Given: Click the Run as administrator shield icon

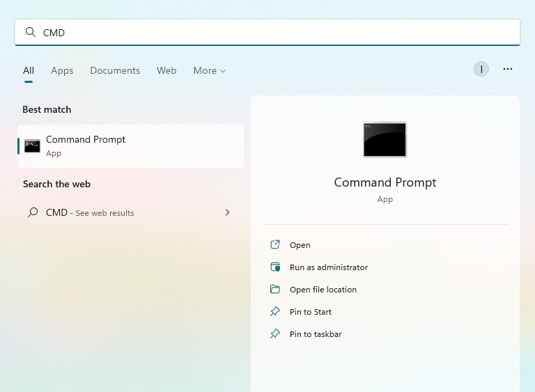Looking at the screenshot, I should [275, 267].
